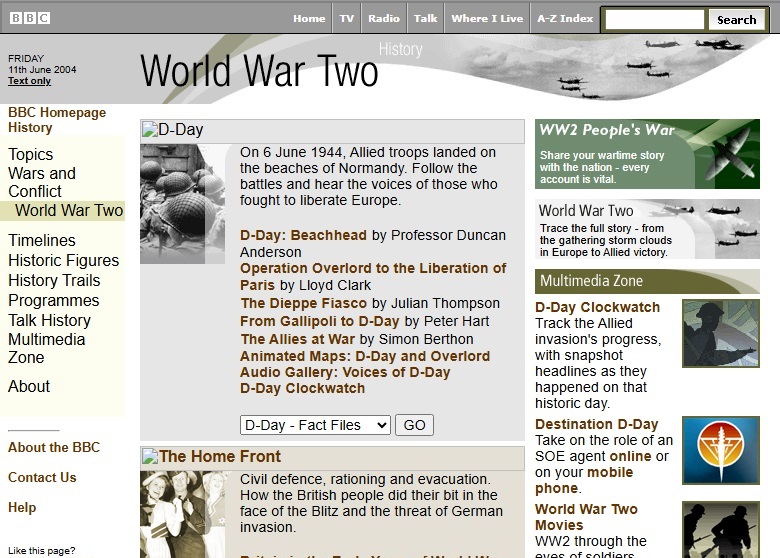780x558 pixels.
Task: Click the D-Day soldiers thumbnail image
Action: [182, 204]
